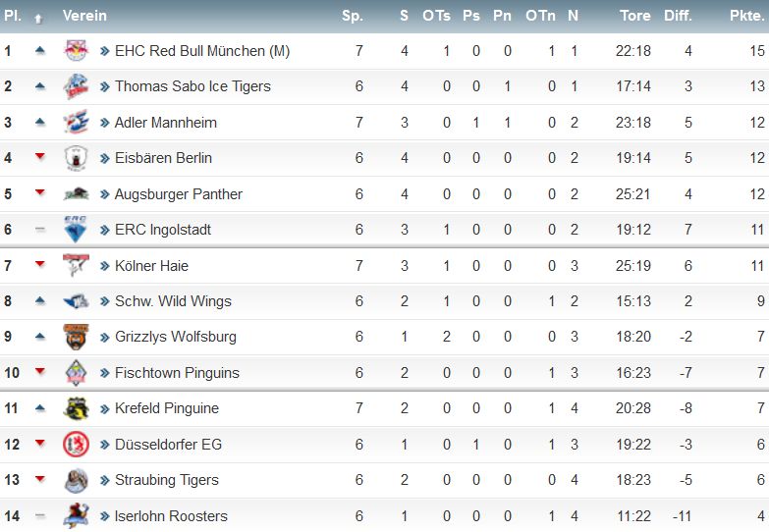Open the Fischtown Pinguins team link
This screenshot has height=532, width=769.
177,373
